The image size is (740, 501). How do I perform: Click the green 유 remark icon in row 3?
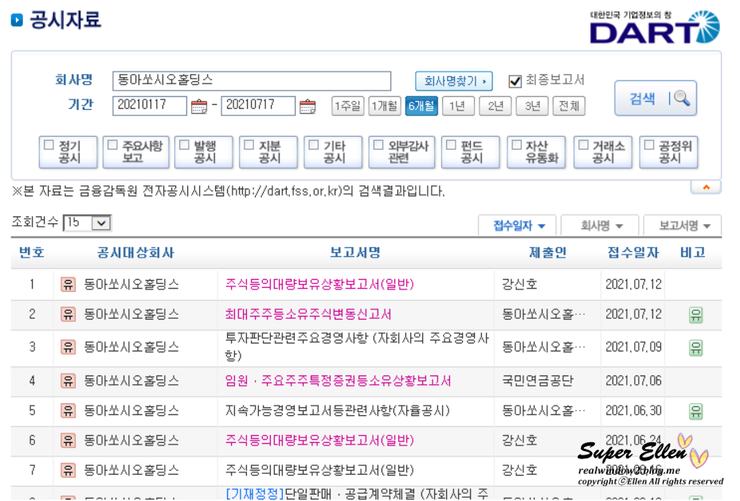coord(696,348)
